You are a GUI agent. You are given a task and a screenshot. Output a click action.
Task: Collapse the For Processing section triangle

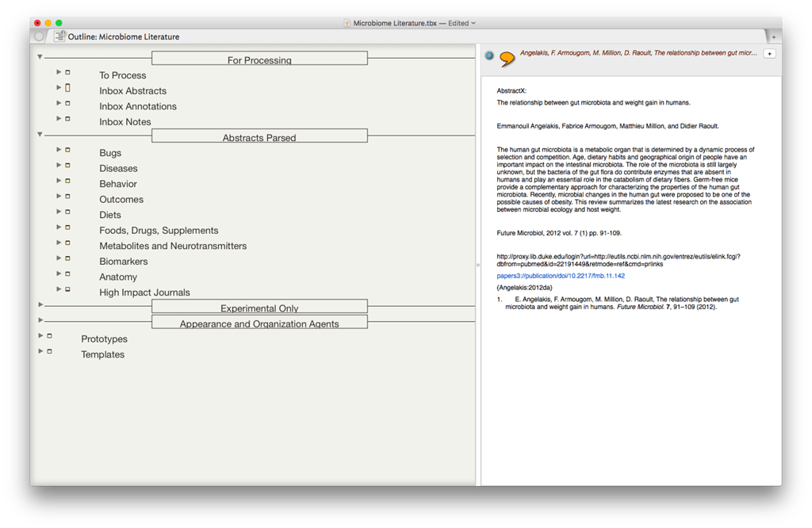click(39, 56)
